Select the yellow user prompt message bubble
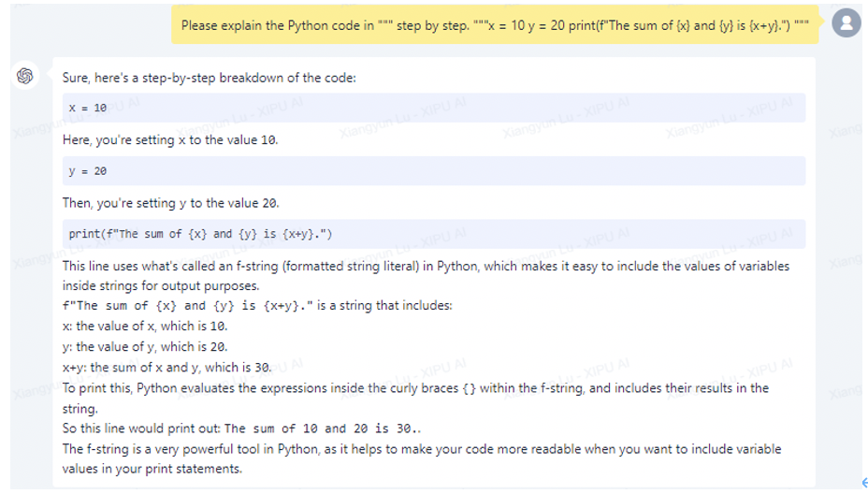This screenshot has width=868, height=494. click(495, 25)
